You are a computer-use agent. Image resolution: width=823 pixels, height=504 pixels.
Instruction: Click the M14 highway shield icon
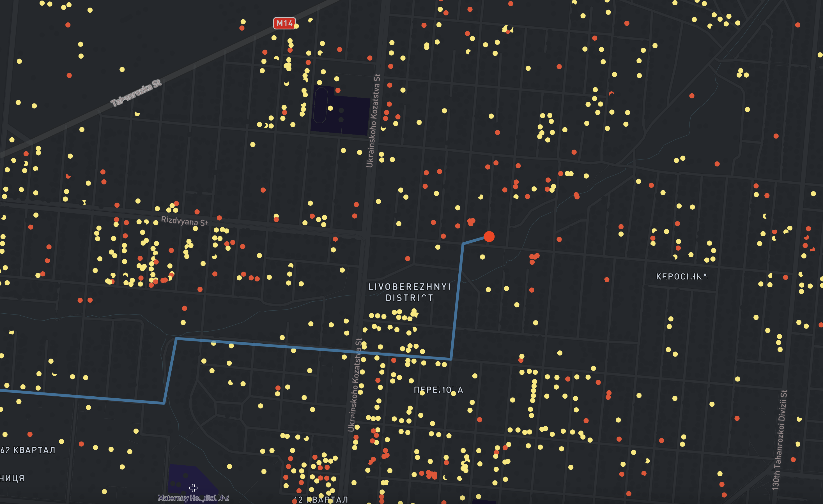(x=284, y=23)
